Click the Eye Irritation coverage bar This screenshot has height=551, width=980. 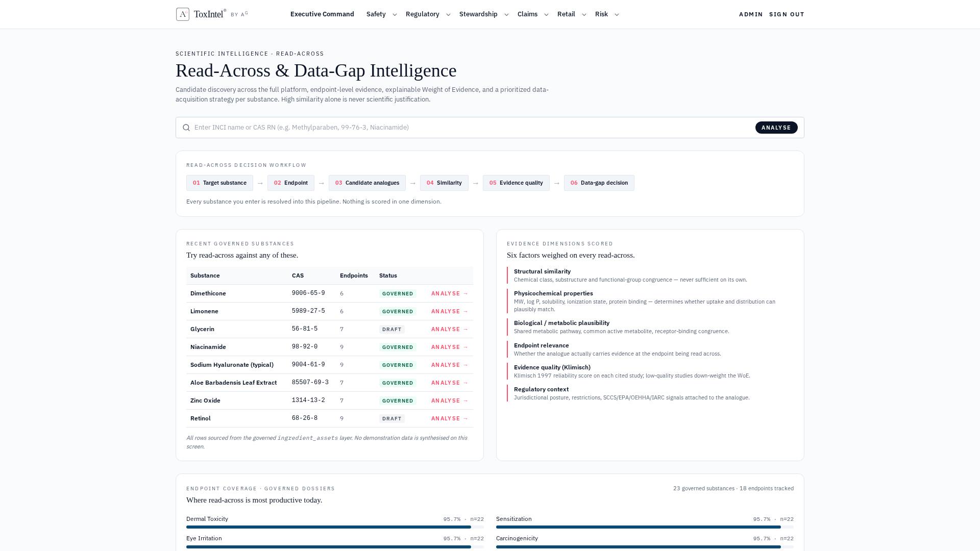tap(335, 546)
